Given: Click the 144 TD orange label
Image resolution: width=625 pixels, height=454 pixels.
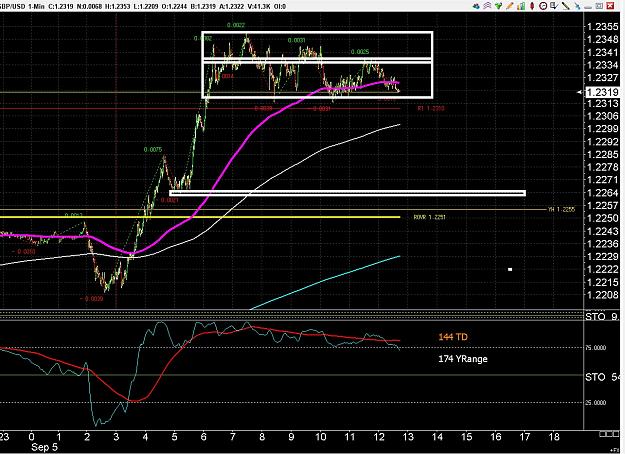Looking at the screenshot, I should (453, 337).
